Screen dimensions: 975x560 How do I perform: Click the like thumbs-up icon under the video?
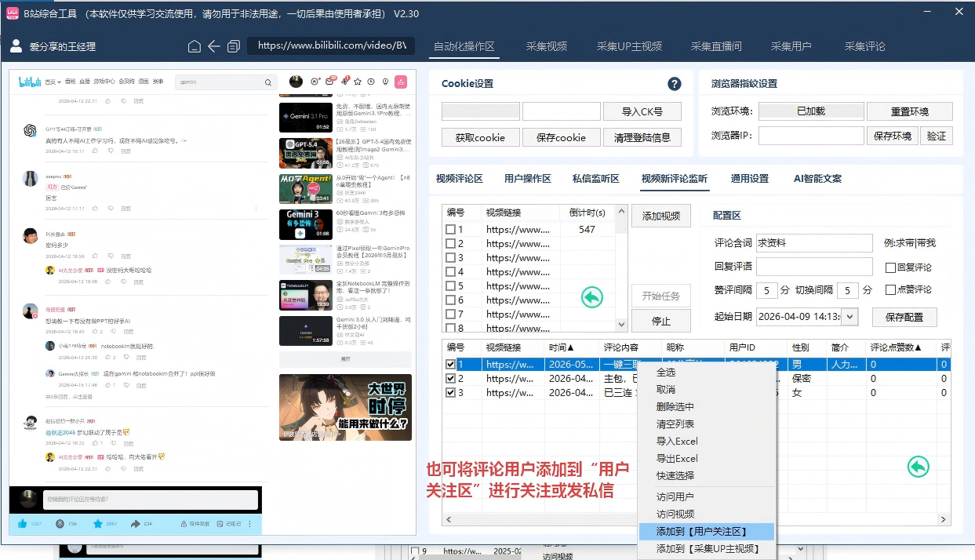tap(23, 523)
